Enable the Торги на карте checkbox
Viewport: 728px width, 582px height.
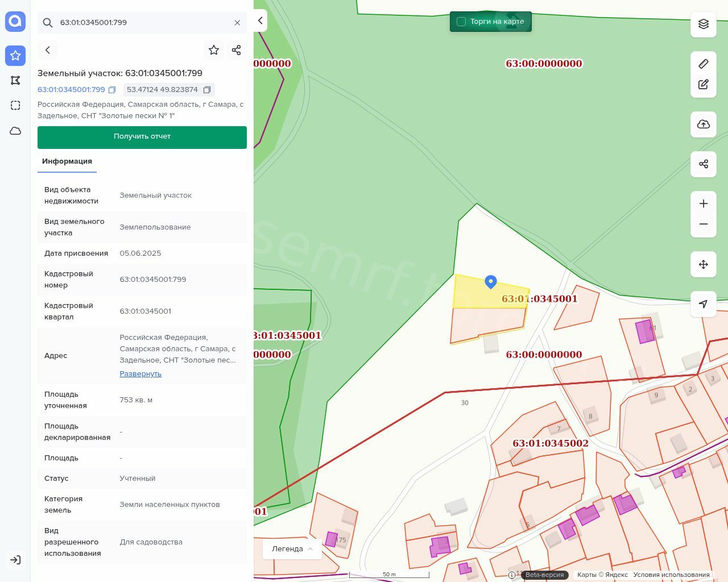point(461,22)
